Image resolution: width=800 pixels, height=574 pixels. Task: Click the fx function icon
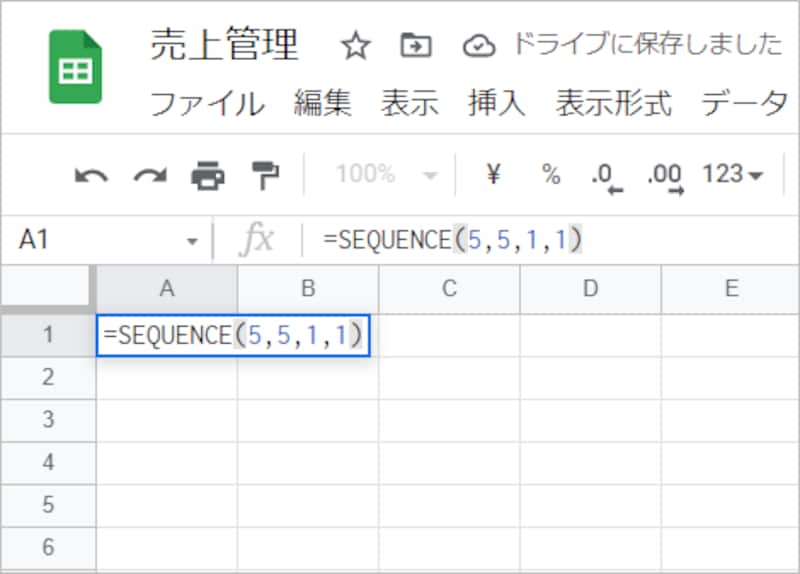(x=257, y=239)
